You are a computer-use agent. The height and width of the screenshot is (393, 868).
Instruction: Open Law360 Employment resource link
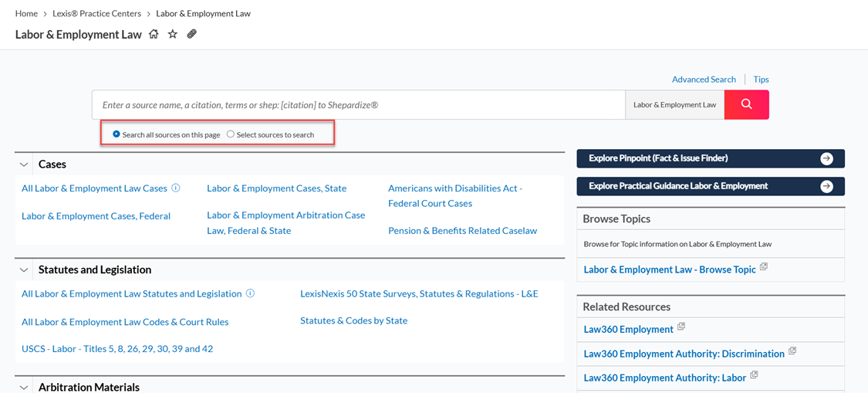coord(628,329)
